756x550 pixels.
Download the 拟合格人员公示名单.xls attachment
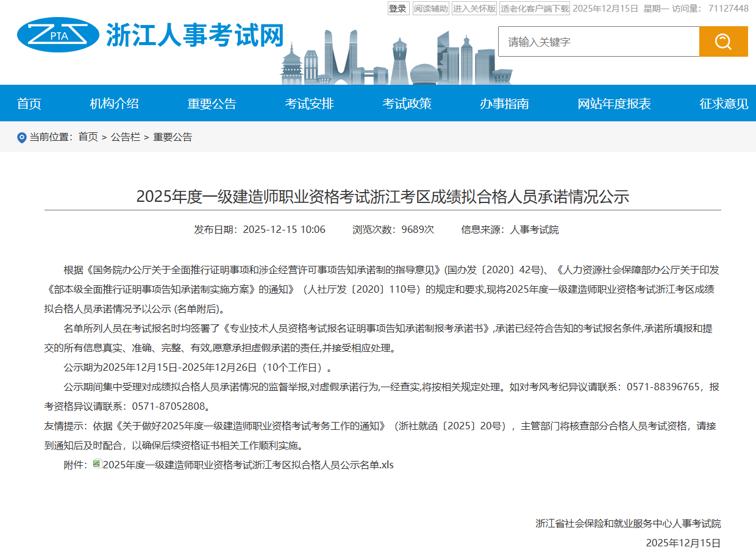(x=248, y=465)
